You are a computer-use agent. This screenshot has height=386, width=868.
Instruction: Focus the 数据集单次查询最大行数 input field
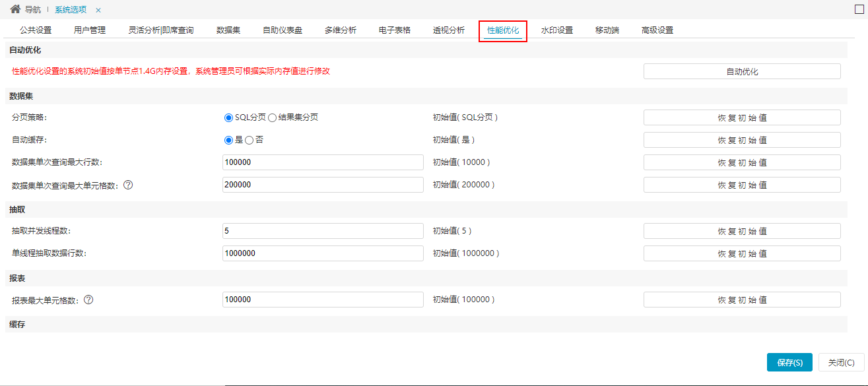pos(323,162)
